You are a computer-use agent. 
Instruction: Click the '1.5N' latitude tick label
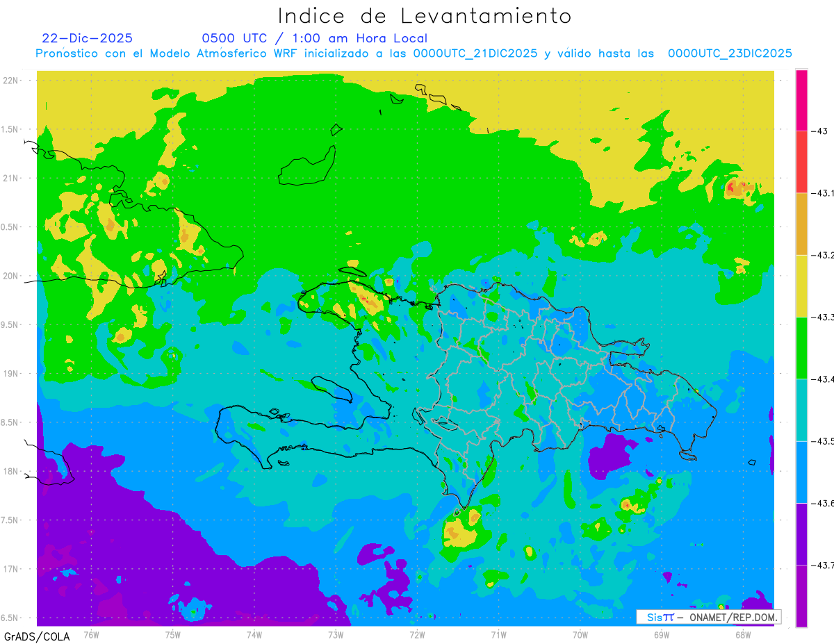coord(10,130)
